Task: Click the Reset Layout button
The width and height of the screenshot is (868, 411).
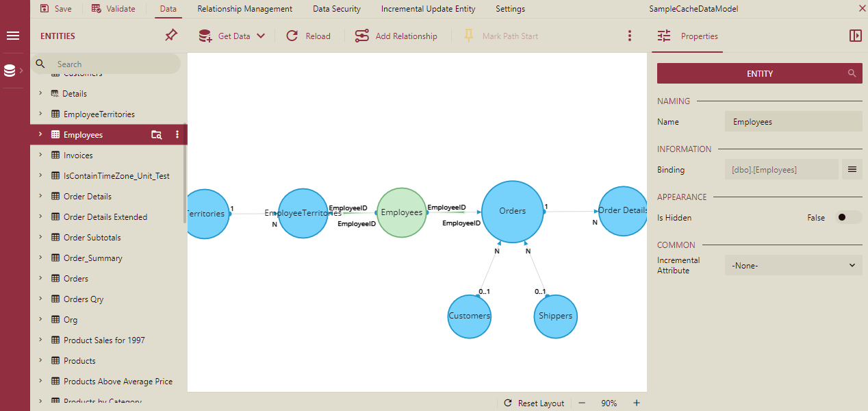Action: 534,403
